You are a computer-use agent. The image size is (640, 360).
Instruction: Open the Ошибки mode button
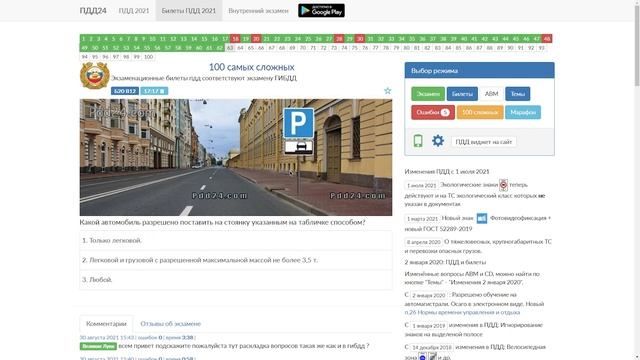coord(433,112)
